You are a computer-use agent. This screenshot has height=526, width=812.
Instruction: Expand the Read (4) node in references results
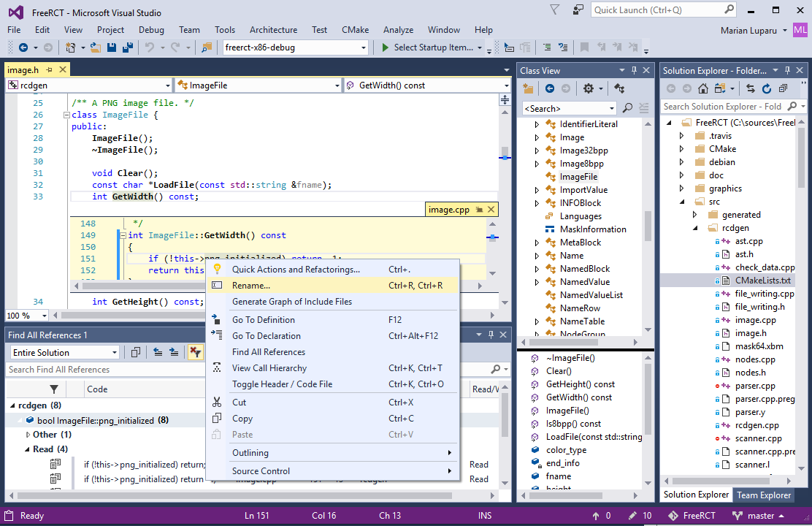point(28,449)
